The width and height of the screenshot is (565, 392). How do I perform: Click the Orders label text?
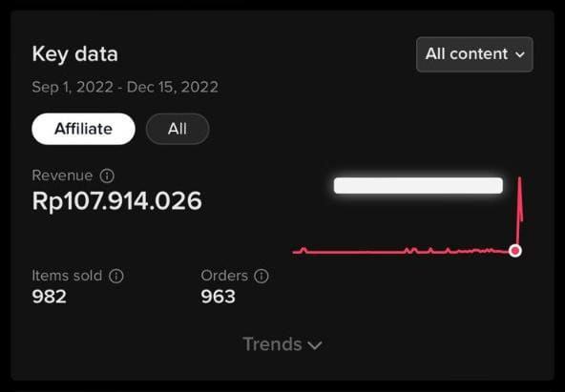point(224,276)
